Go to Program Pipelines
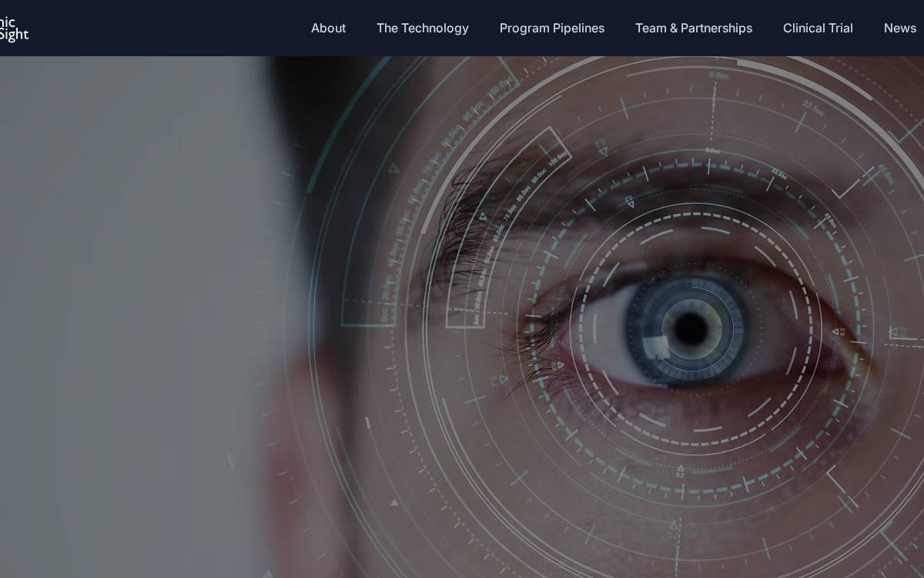This screenshot has height=578, width=924. 551,29
